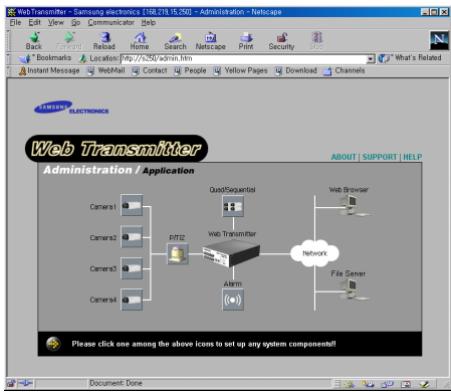Open the WebMail shortcut
Screen dimensions: 451x392
[x=106, y=71]
